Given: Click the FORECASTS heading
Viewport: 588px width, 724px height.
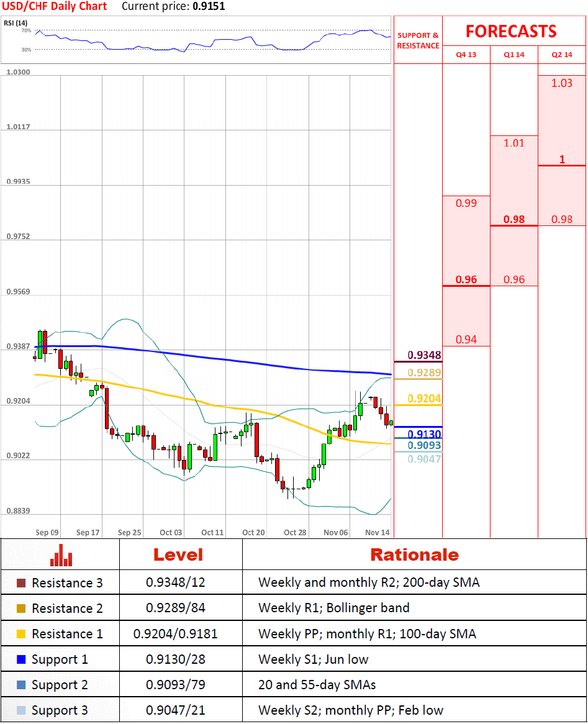Looking at the screenshot, I should coord(511,31).
